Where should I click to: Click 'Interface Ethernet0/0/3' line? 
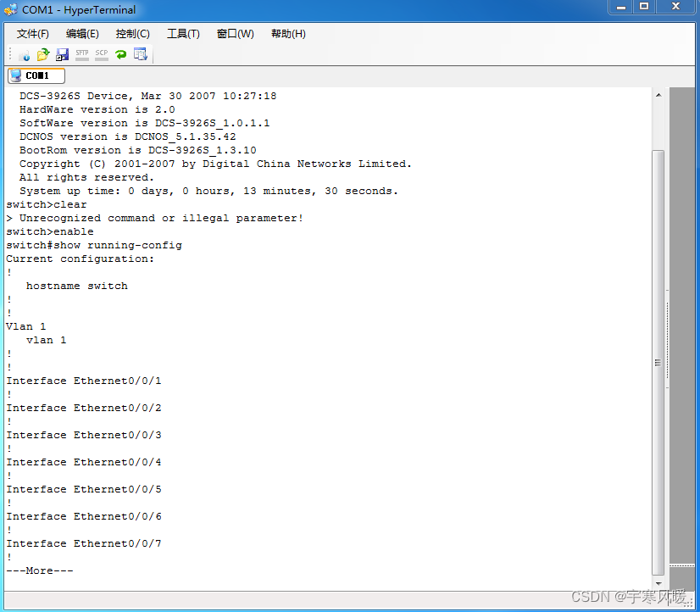pos(84,435)
